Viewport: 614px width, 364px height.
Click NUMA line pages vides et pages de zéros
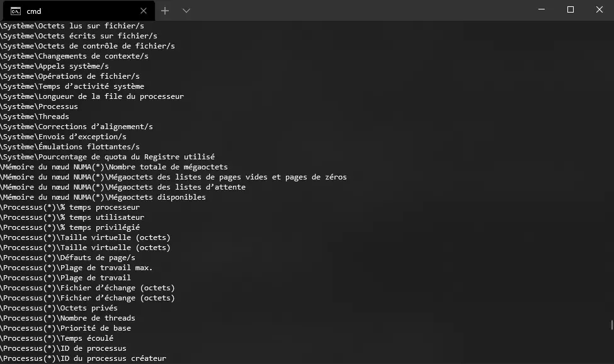point(173,177)
